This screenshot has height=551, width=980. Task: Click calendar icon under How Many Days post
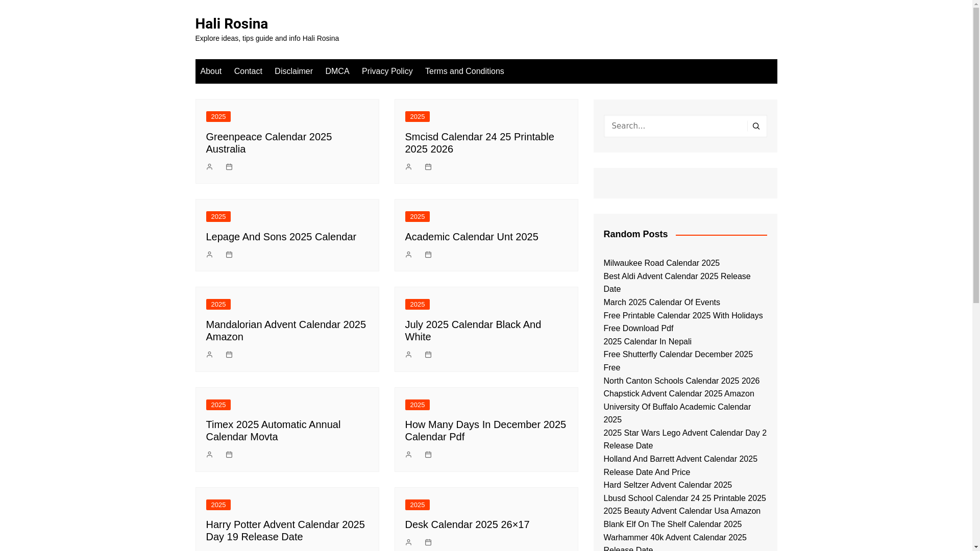coord(428,455)
